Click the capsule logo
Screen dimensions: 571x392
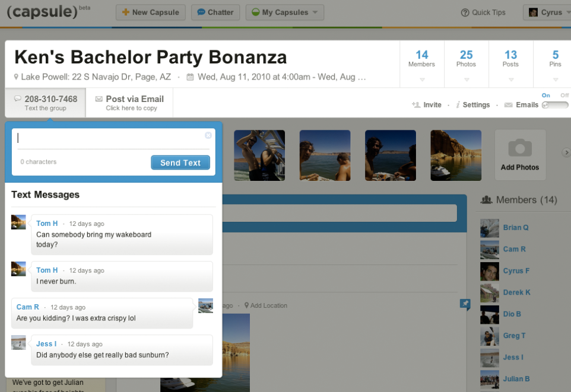pos(42,12)
